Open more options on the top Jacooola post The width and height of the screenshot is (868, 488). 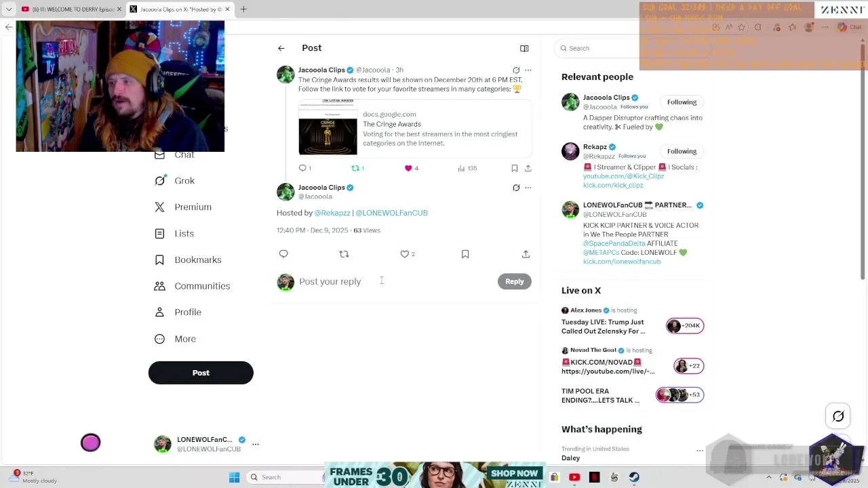click(x=528, y=70)
